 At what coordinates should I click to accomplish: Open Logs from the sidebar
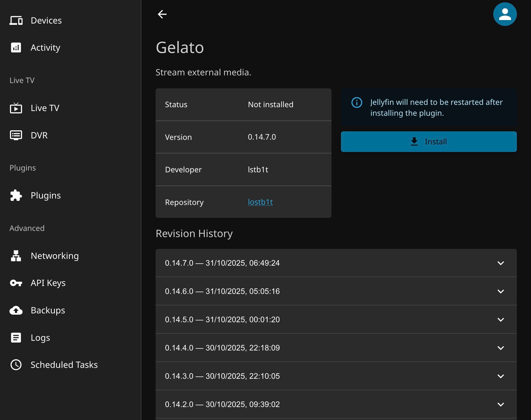pyautogui.click(x=40, y=338)
